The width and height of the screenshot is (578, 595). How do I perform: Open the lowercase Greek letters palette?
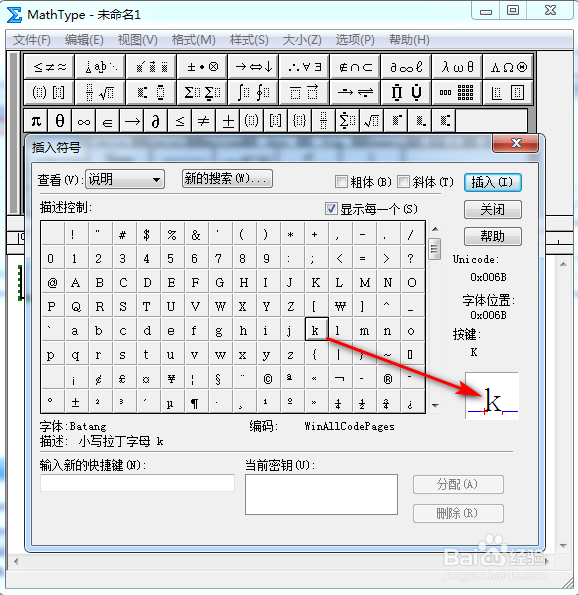point(457,67)
